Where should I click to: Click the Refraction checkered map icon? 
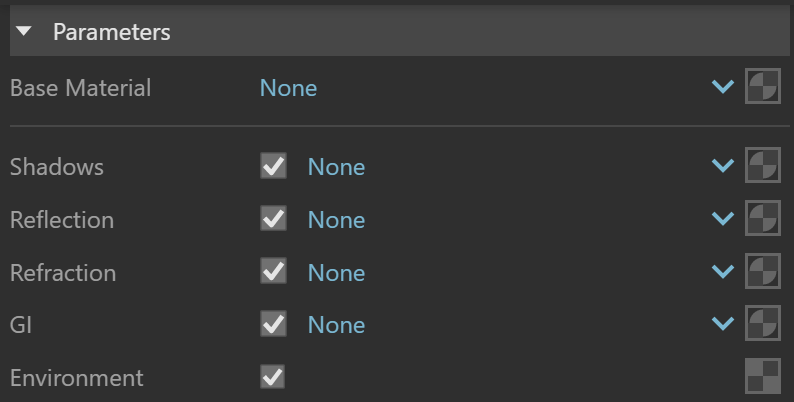pyautogui.click(x=763, y=271)
